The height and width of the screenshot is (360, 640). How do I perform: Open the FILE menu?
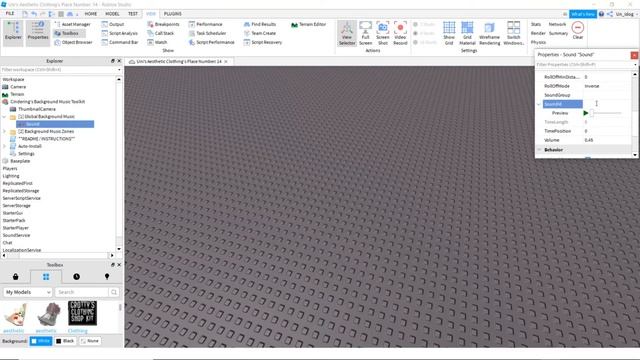pyautogui.click(x=10, y=13)
